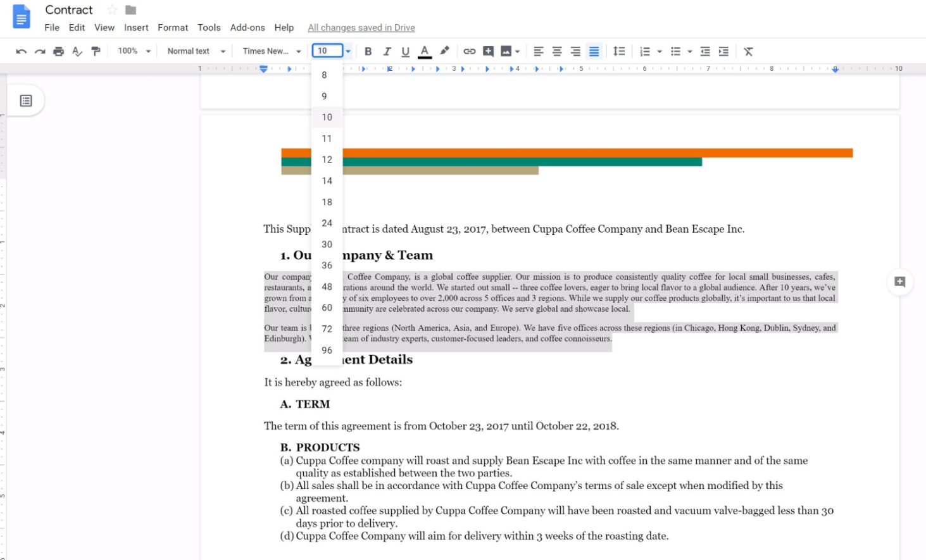Right align the paragraph
926x560 pixels.
(x=575, y=51)
